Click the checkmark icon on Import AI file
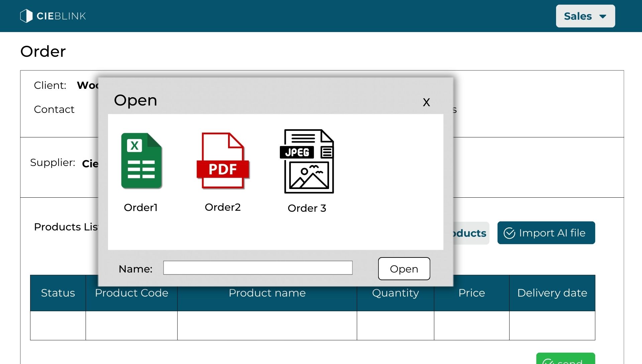Viewport: 642px width, 364px height. coord(509,233)
